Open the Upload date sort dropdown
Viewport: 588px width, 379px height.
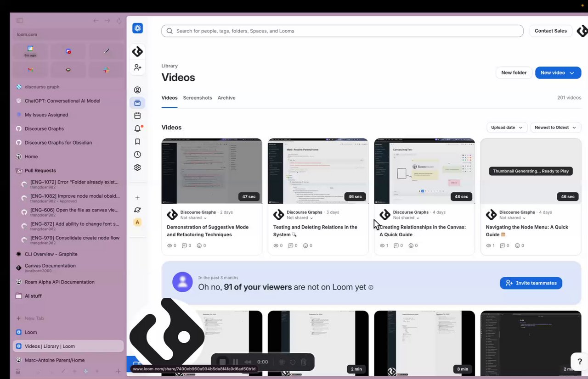click(507, 128)
